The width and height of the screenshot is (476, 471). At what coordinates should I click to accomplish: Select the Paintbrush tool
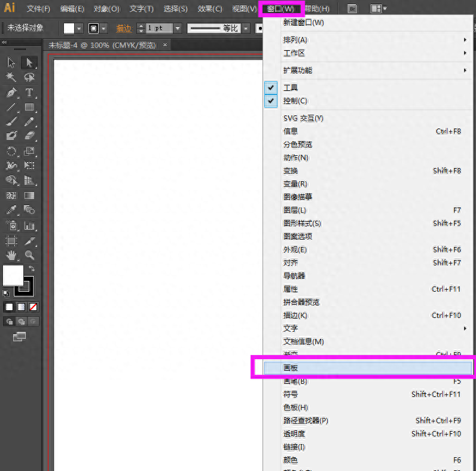point(11,121)
